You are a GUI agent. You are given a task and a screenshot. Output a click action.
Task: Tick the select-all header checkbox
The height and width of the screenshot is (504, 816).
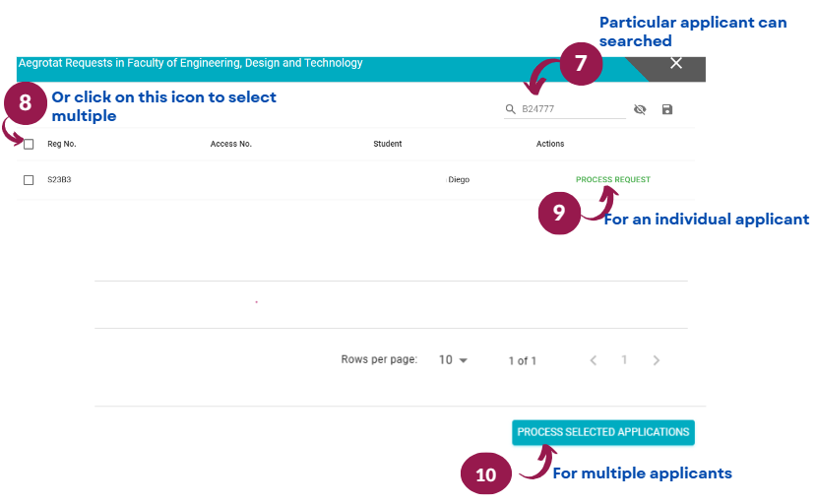[x=29, y=145]
